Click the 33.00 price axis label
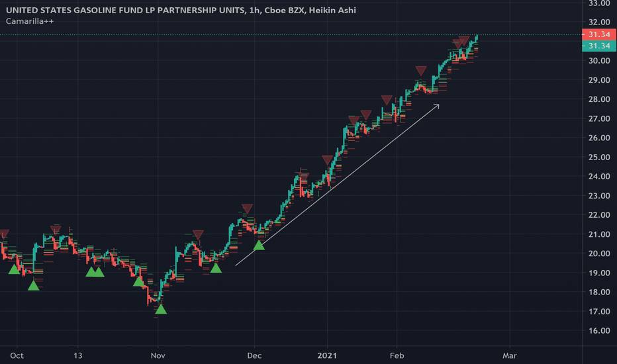Image resolution: width=617 pixels, height=364 pixels. (x=599, y=3)
